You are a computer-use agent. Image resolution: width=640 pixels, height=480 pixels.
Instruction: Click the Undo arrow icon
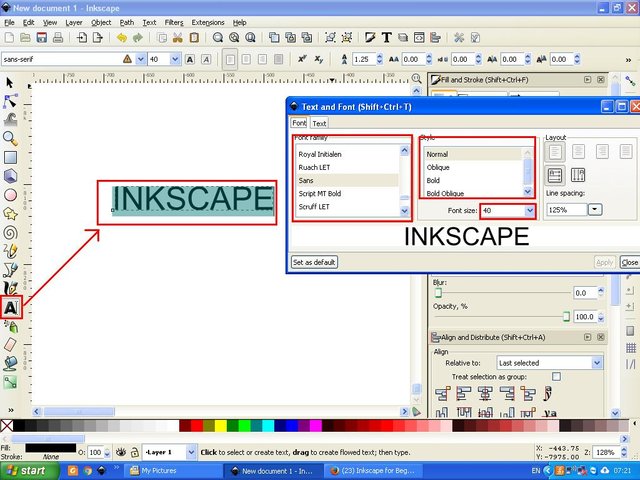click(x=122, y=38)
